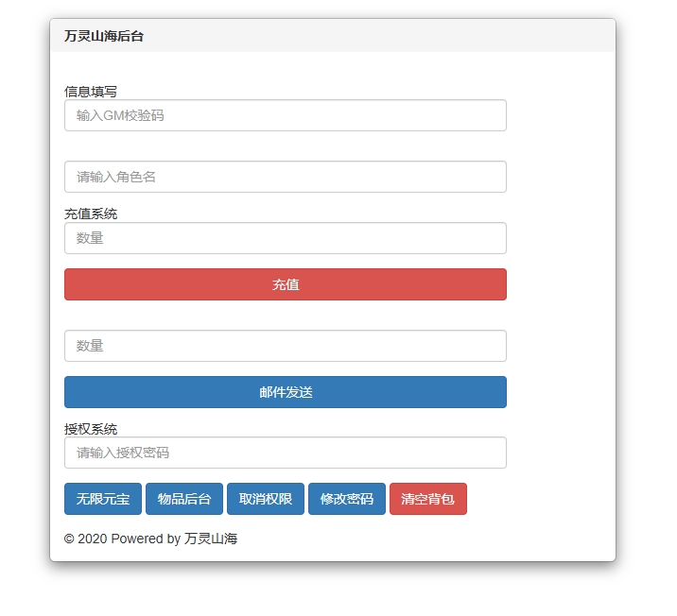Click the 授权系统 label
677x616 pixels.
(91, 429)
